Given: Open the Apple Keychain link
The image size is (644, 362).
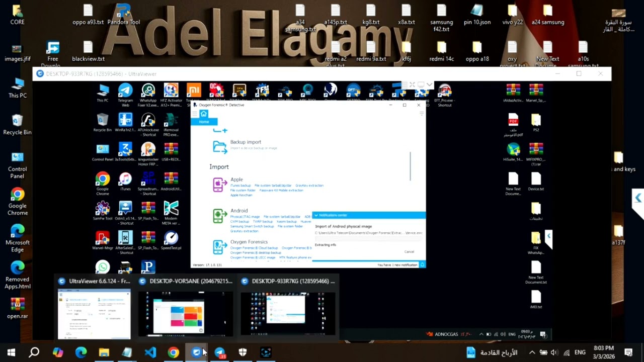Looking at the screenshot, I should 241,195.
